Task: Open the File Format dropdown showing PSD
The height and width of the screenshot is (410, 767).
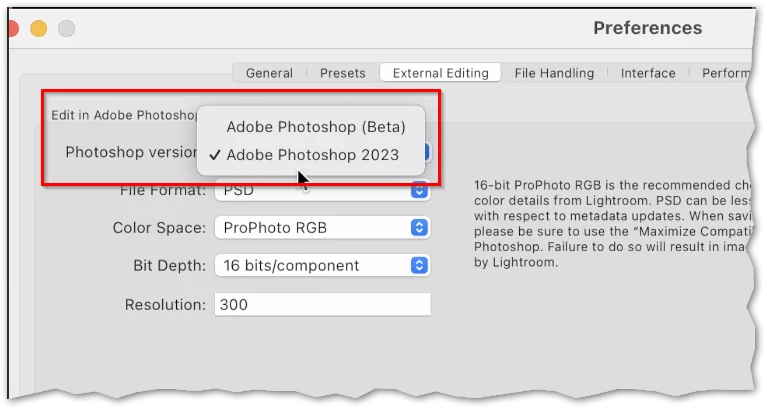Action: point(322,190)
